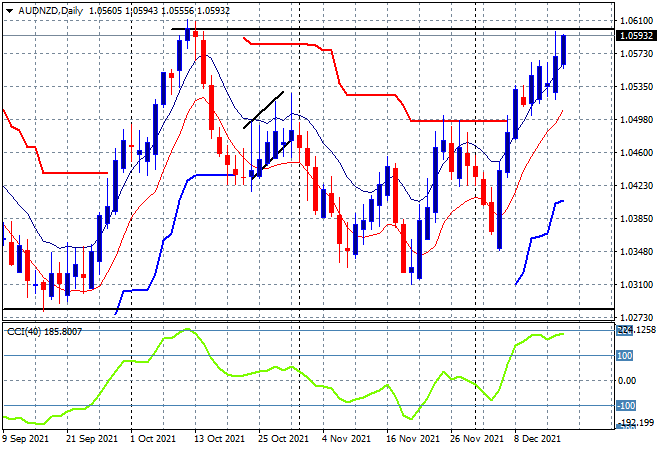This screenshot has width=660, height=450.
Task: Click date label 1 Oct 2021
Action: 153,439
